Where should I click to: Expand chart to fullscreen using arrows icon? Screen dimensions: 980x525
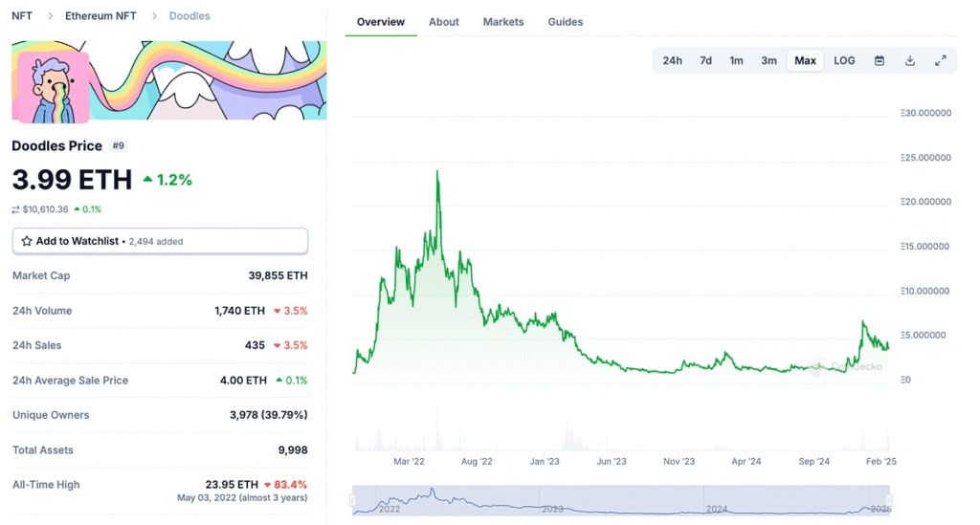[x=941, y=60]
